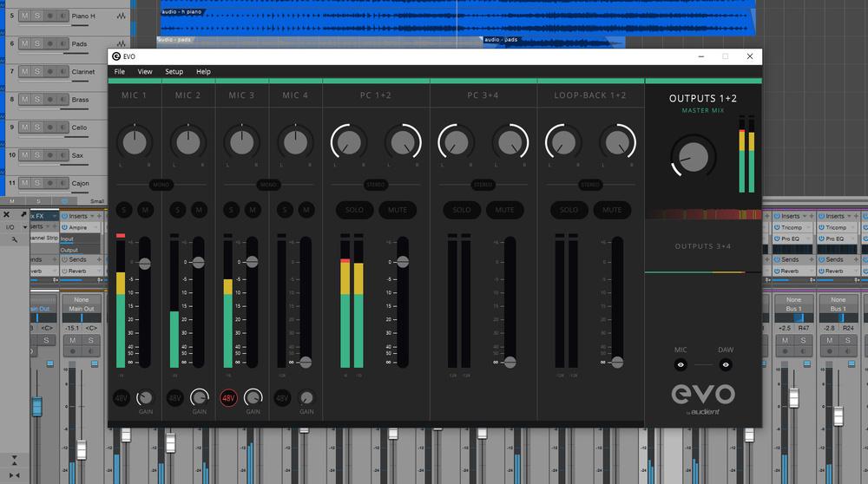This screenshot has width=868, height=484.
Task: Solo the PC 3+4 channel
Action: (x=462, y=210)
